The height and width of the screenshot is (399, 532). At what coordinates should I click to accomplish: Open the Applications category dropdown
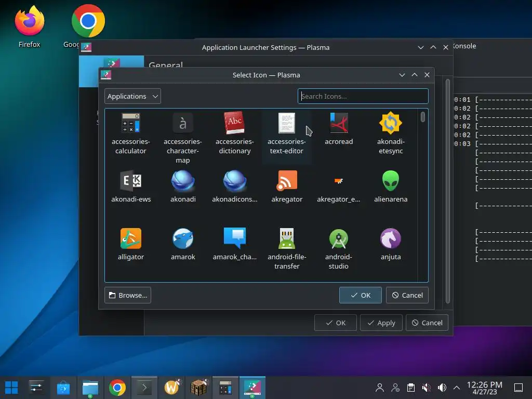pyautogui.click(x=132, y=96)
